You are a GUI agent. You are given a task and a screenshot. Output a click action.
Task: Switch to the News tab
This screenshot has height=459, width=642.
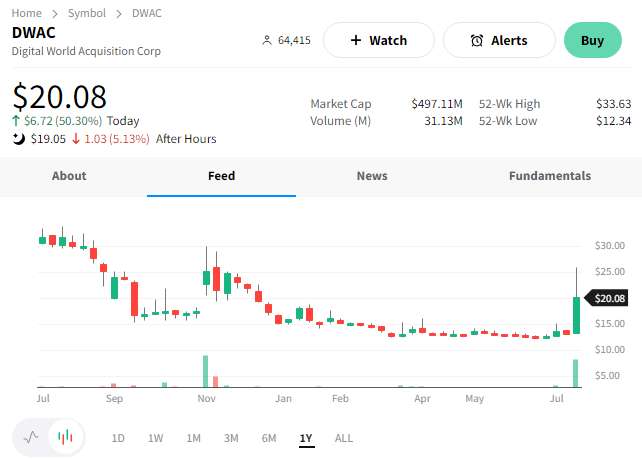pos(372,176)
